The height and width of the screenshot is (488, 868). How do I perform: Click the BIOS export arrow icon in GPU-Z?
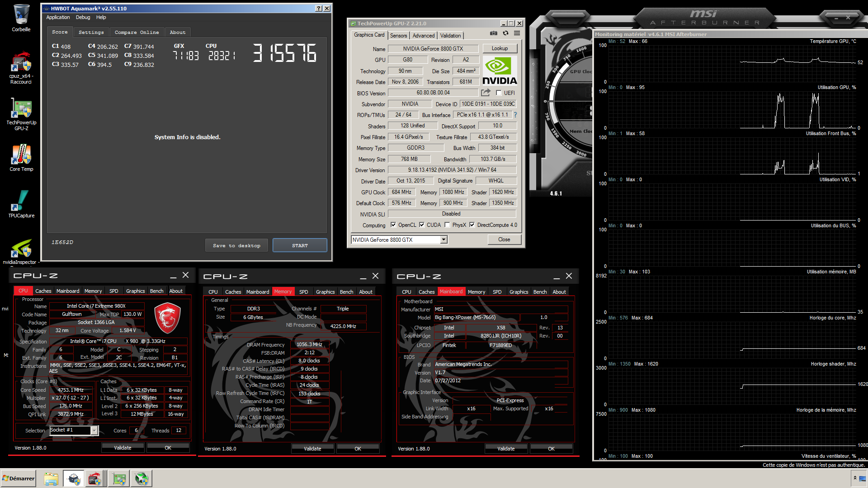click(x=486, y=93)
